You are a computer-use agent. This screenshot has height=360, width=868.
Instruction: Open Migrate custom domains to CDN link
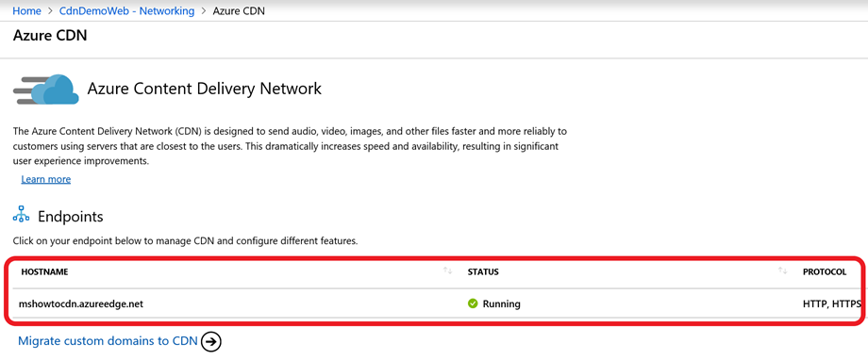click(108, 340)
